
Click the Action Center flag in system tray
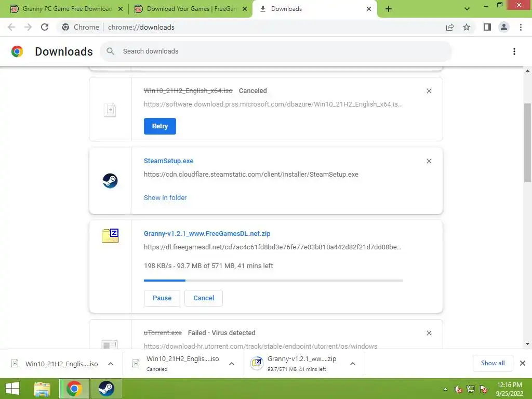483,389
